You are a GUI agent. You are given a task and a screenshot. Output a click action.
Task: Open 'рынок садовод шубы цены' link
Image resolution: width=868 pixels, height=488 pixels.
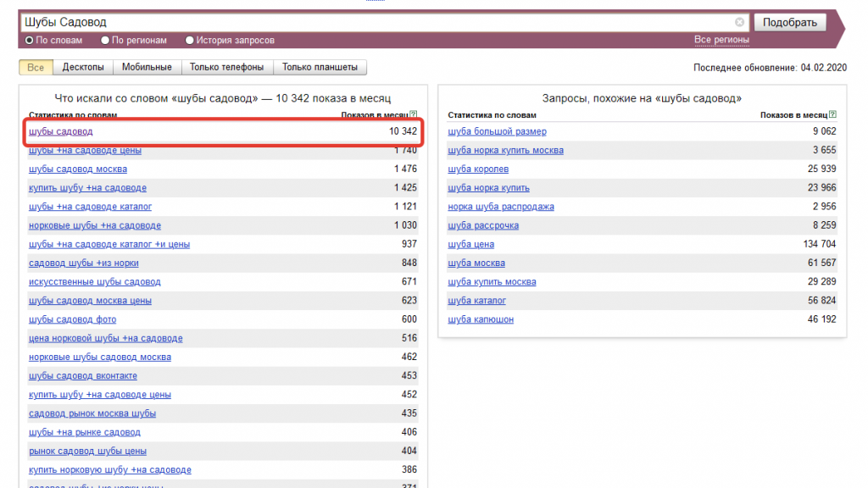tap(87, 451)
